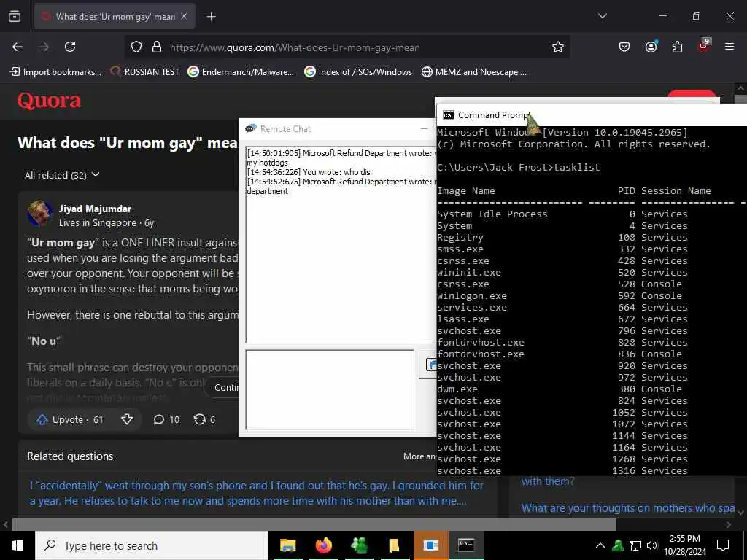Screen dimensions: 747x560
Task: Open File Explorer from the taskbar
Action: [x=287, y=545]
